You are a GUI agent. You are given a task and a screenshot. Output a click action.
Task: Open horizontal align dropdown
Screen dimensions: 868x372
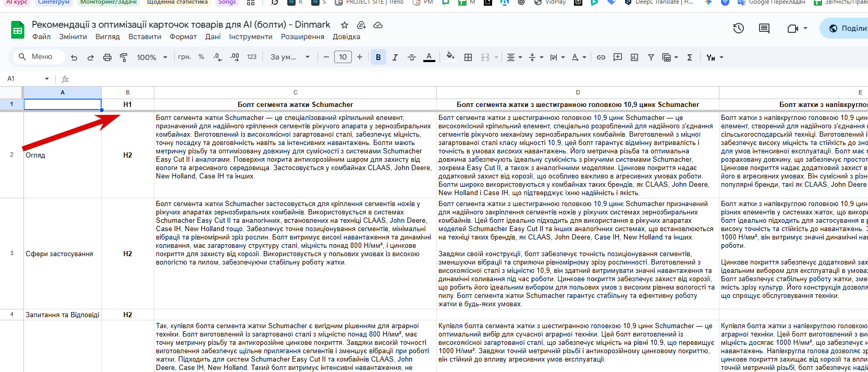pos(514,57)
